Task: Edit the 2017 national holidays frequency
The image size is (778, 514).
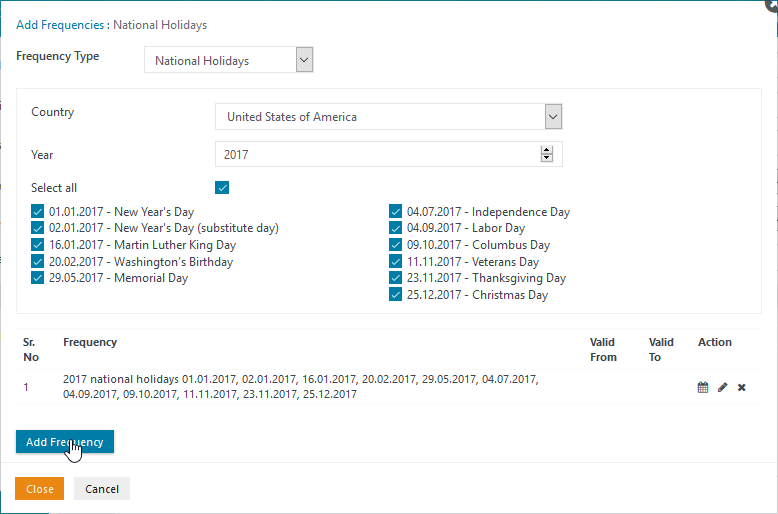Action: (722, 387)
